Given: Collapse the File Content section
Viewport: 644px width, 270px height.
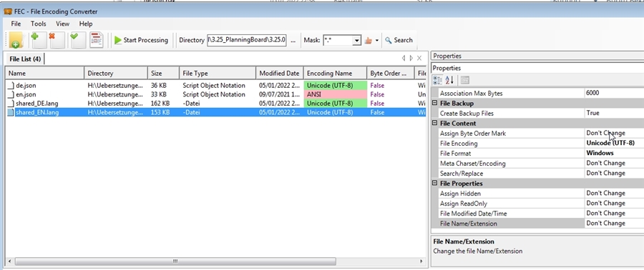Looking at the screenshot, I should tap(435, 124).
